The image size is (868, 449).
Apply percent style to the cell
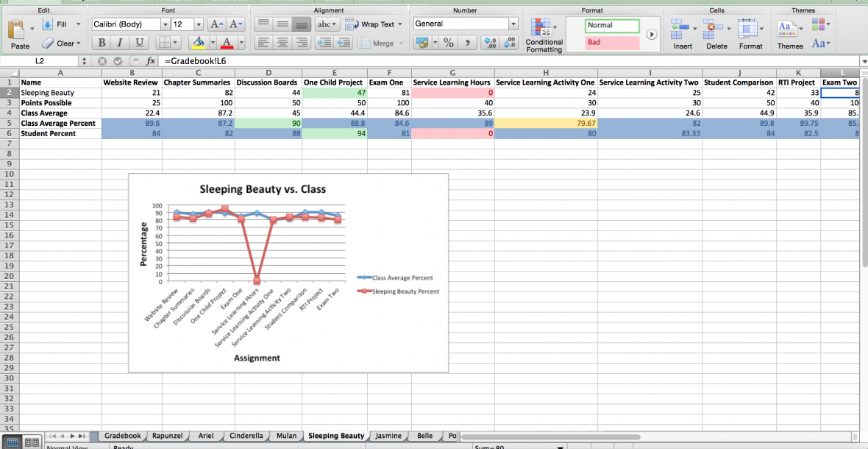coord(447,43)
